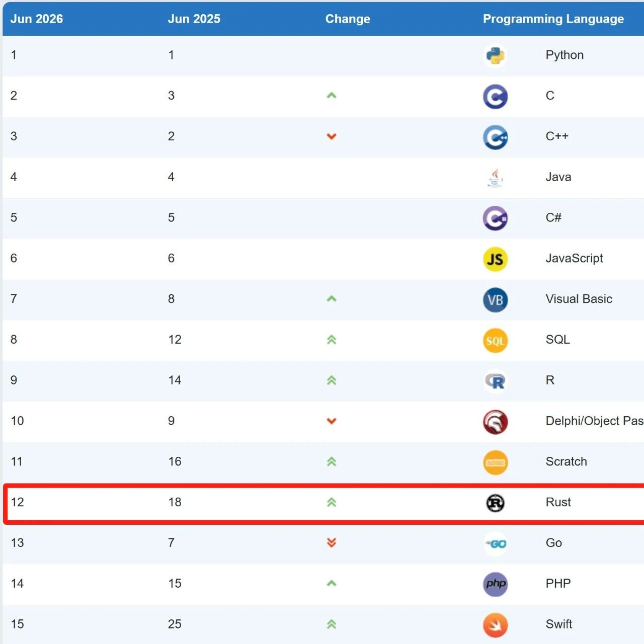Image resolution: width=644 pixels, height=644 pixels.
Task: Click the red double-down arrow for Go
Action: 331,543
